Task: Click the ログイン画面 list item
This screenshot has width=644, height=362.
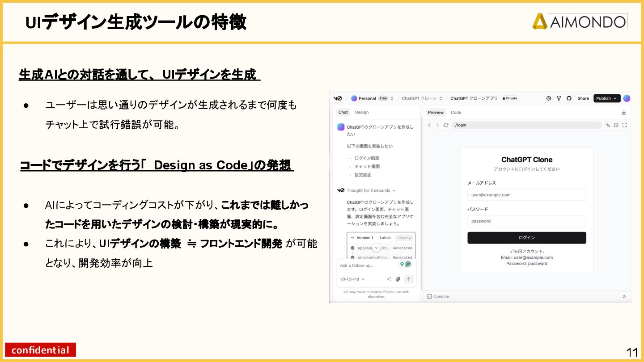Action: 367,158
